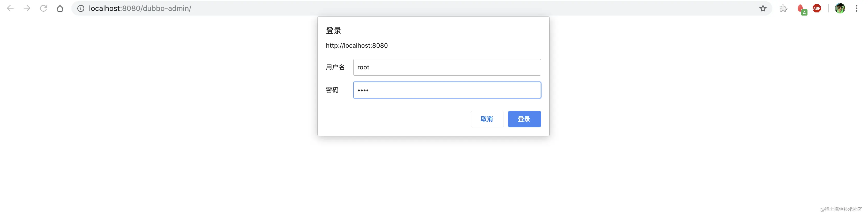
Task: Open the Chrome three-dot menu
Action: pyautogui.click(x=857, y=9)
